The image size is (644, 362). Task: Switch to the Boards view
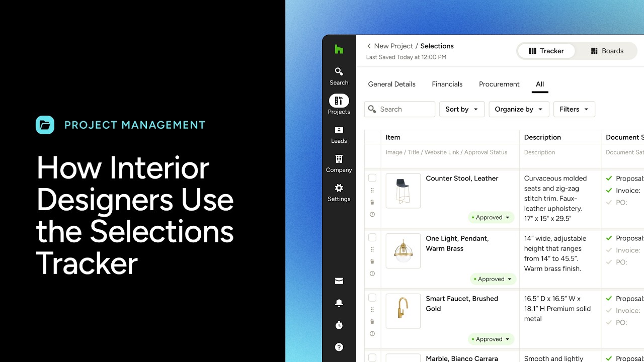click(607, 51)
